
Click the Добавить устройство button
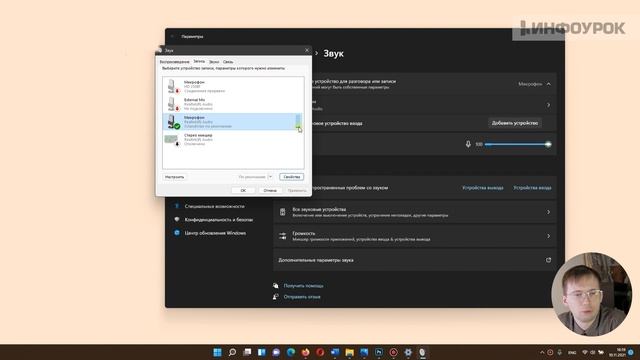515,123
